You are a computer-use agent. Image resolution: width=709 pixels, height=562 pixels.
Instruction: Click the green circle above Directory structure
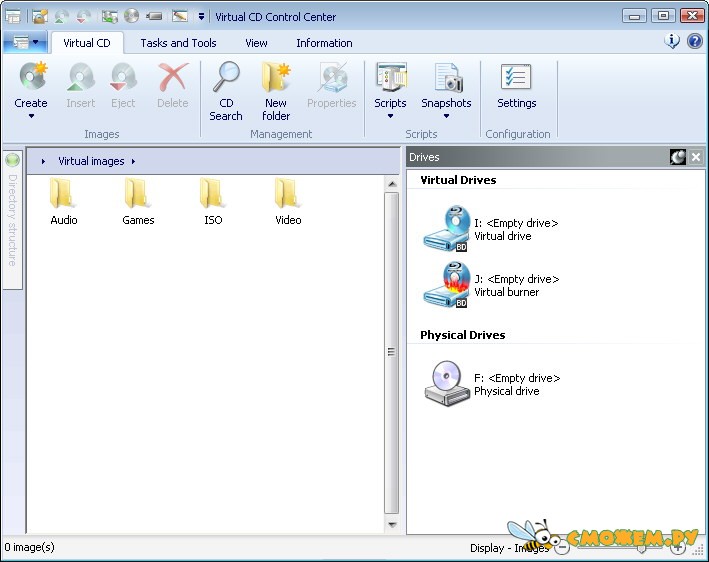[13, 160]
